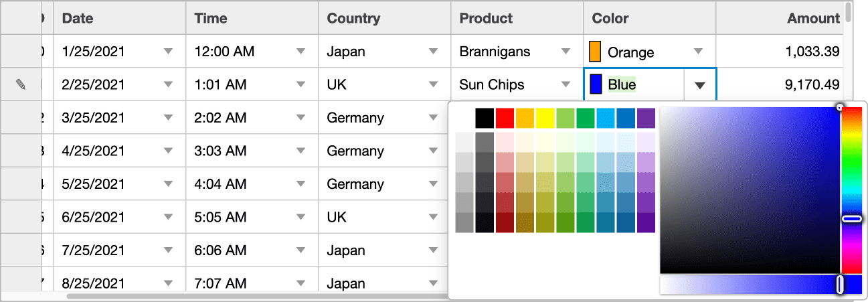The height and width of the screenshot is (302, 868).
Task: Pick the orange swatch in palette top row
Action: [525, 118]
